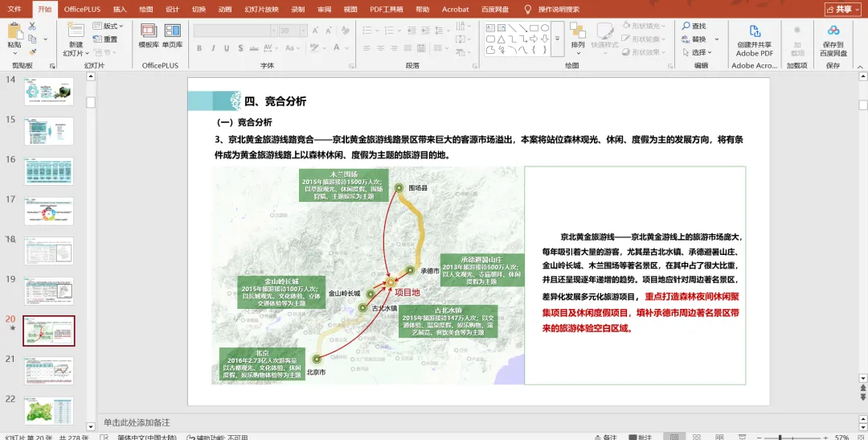Select the rectangle shape in gallery
Image resolution: width=868 pixels, height=440 pixels.
(534, 27)
